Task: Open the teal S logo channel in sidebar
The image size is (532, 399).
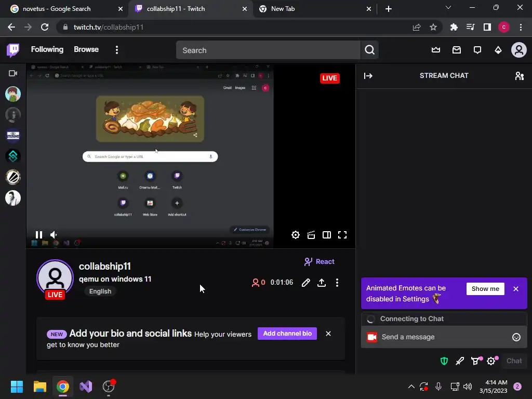Action: [13, 156]
